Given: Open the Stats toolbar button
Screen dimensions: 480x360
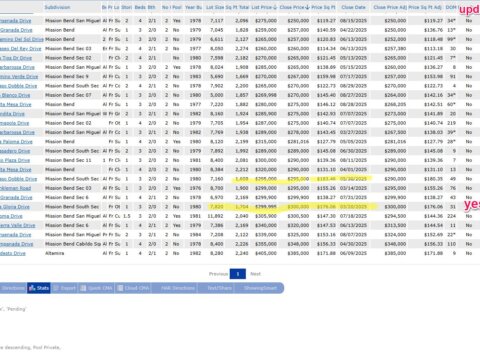Looking at the screenshot, I should click(39, 288).
